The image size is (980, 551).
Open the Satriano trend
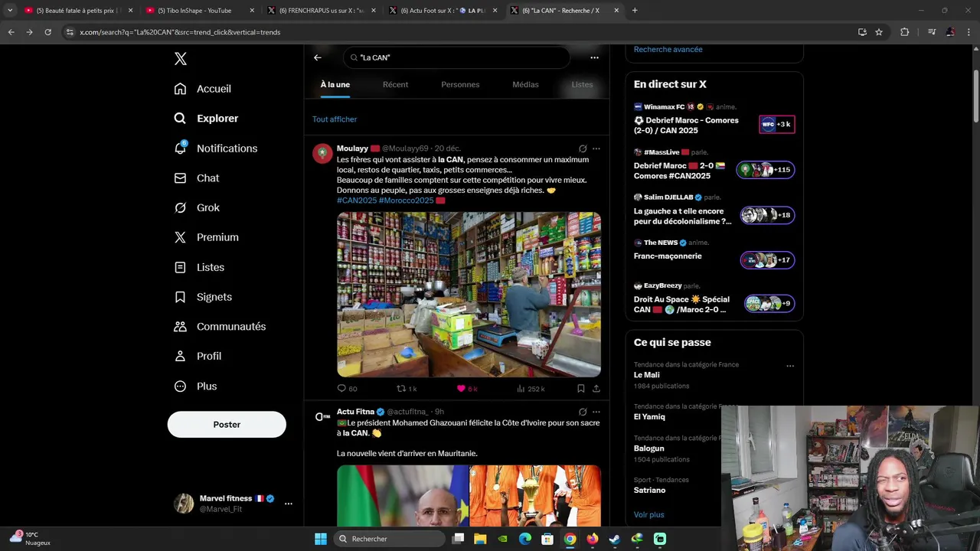coord(649,490)
